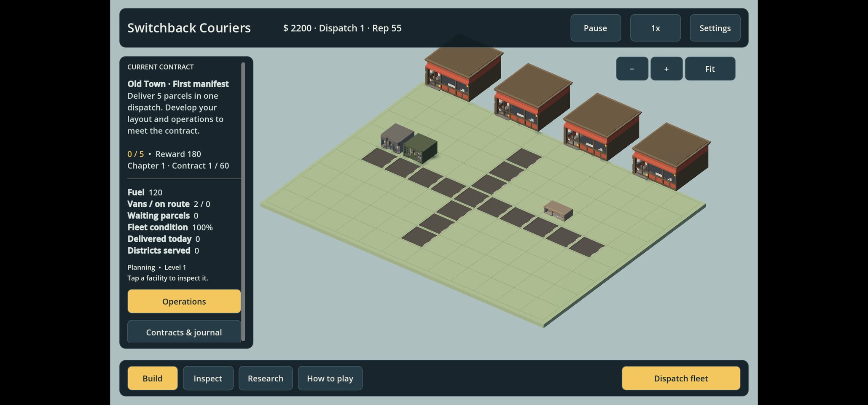The width and height of the screenshot is (868, 405).
Task: Pause the game
Action: pyautogui.click(x=595, y=28)
